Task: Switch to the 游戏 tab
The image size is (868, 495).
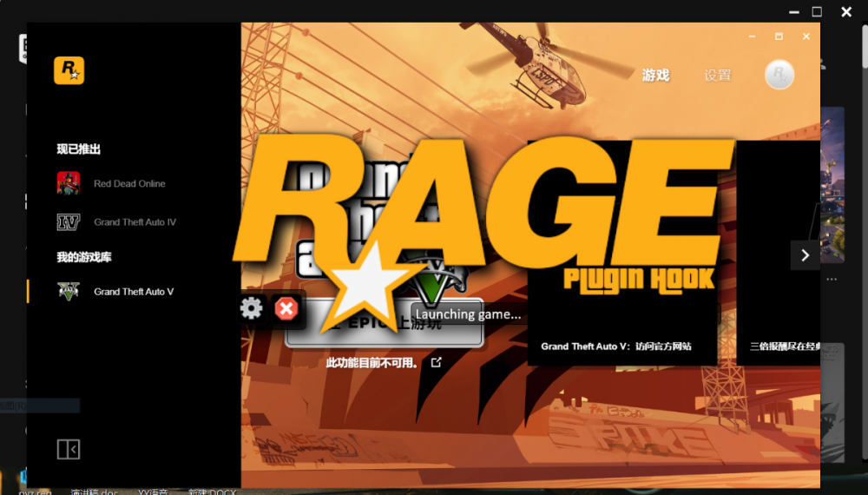Action: (655, 76)
